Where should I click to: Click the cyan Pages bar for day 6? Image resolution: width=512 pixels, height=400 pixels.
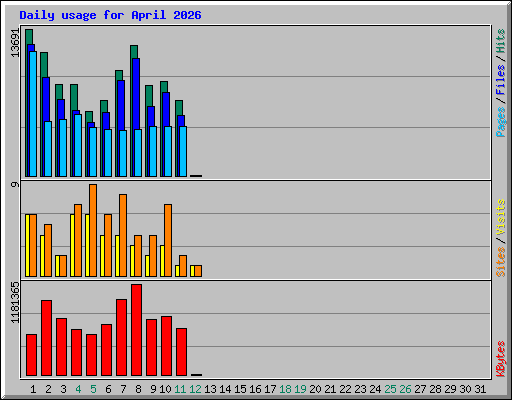tap(108, 153)
